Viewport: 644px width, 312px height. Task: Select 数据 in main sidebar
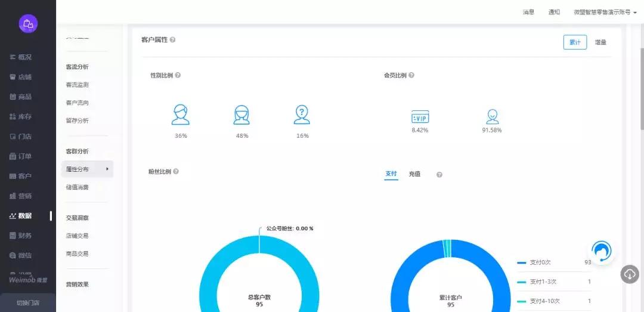[x=20, y=216]
